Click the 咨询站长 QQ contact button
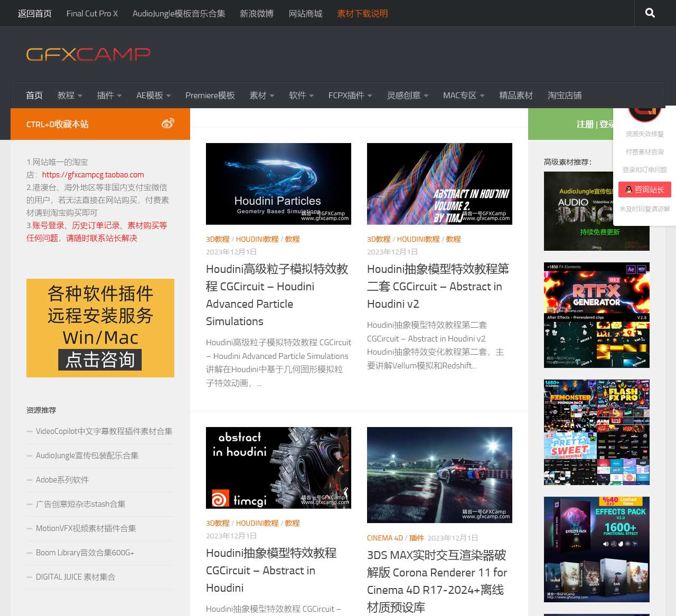676x616 pixels. (x=644, y=189)
